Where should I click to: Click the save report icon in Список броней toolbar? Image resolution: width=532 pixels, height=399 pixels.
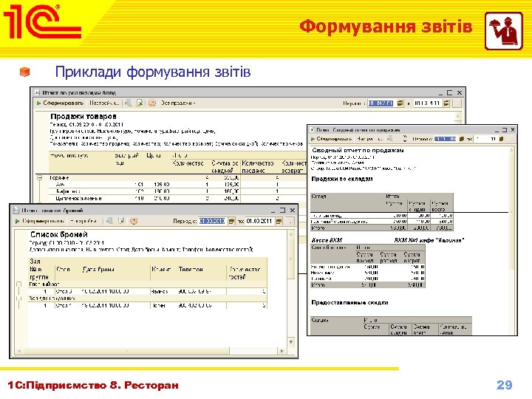(x=121, y=221)
